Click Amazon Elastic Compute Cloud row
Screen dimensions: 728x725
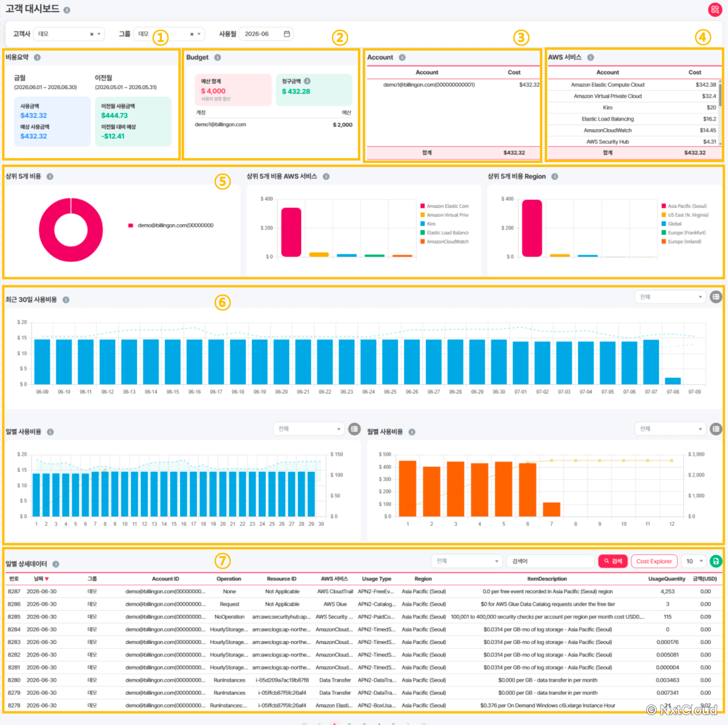tap(633, 85)
